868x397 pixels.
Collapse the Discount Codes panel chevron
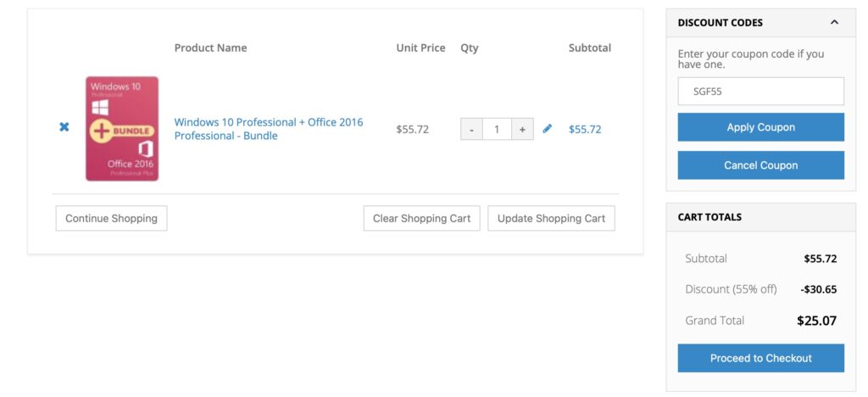point(834,23)
